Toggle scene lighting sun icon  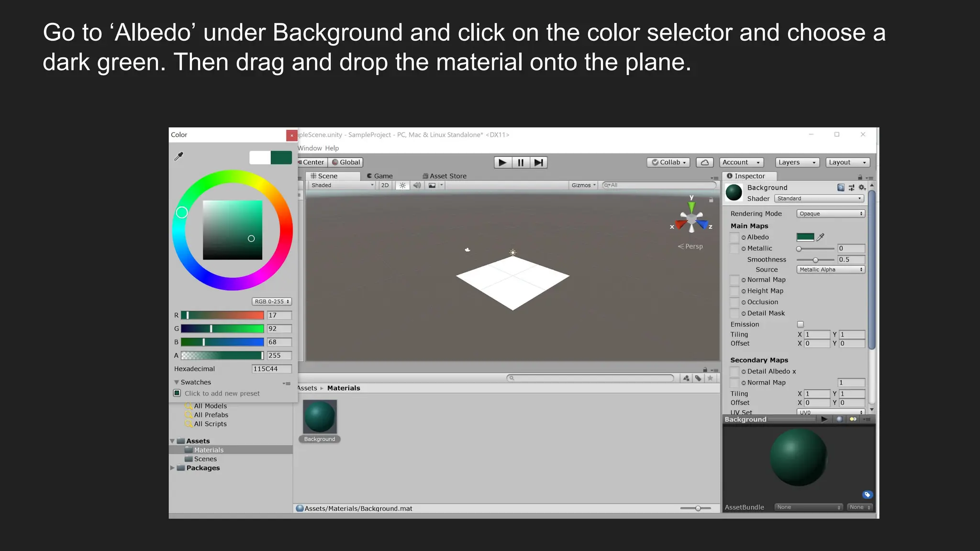[x=402, y=186]
